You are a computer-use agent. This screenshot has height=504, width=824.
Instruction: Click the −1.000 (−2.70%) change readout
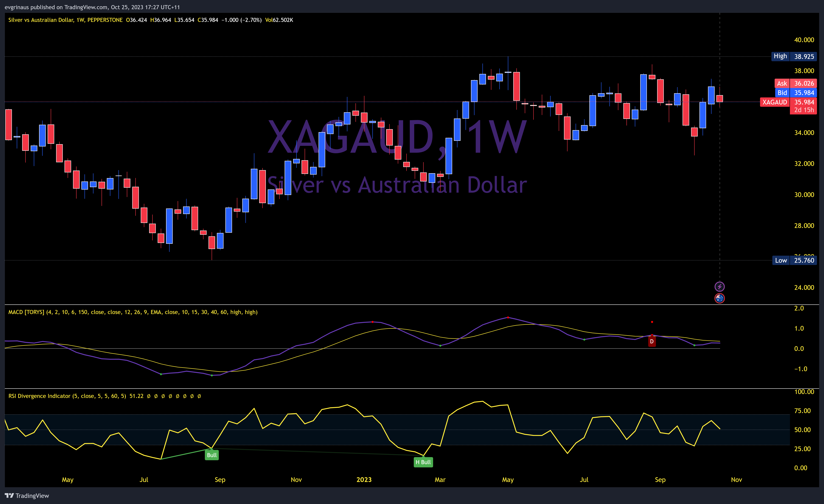tap(241, 20)
